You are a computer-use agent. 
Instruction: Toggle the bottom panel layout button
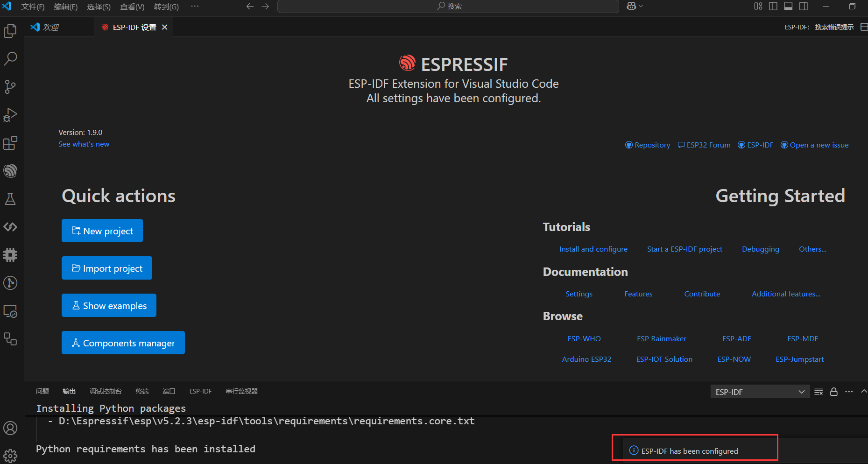788,6
